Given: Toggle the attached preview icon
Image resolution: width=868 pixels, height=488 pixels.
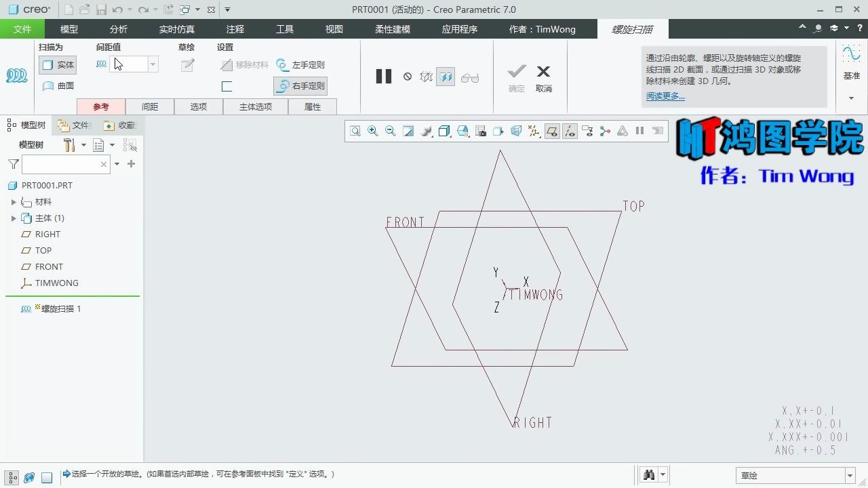Looking at the screenshot, I should tap(446, 77).
